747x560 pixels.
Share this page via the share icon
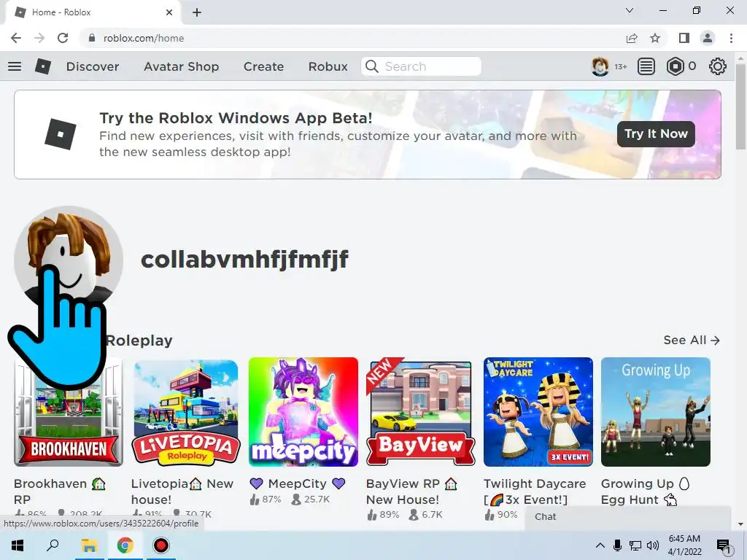[632, 38]
